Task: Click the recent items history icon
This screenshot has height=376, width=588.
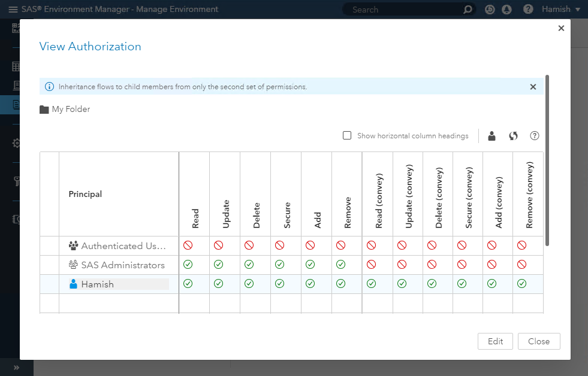Action: coord(490,10)
